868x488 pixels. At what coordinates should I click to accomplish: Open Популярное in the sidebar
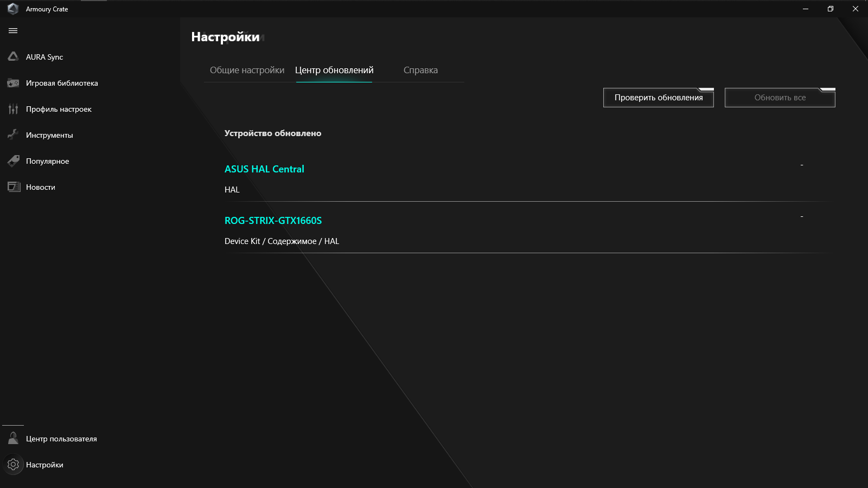click(x=48, y=161)
